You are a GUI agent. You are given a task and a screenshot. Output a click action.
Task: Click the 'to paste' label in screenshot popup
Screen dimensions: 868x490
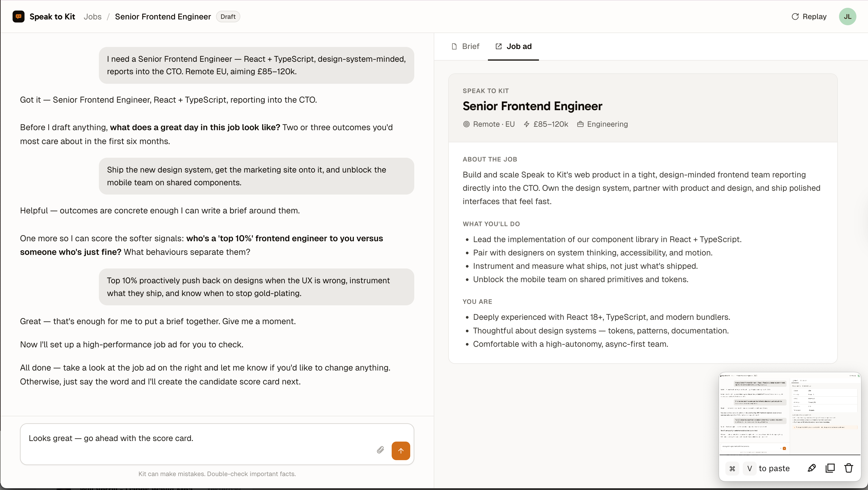pos(774,469)
